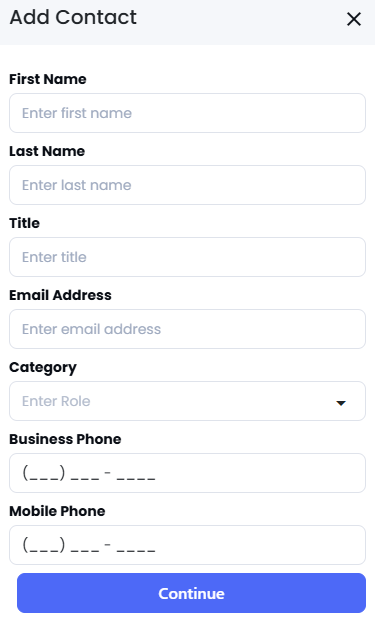This screenshot has width=375, height=623.
Task: Click the First Name label
Action: (x=48, y=79)
